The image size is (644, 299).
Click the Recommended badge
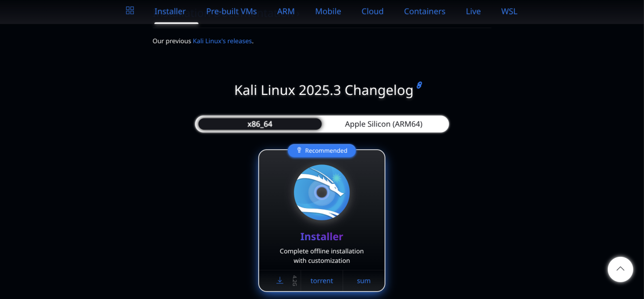tap(321, 150)
